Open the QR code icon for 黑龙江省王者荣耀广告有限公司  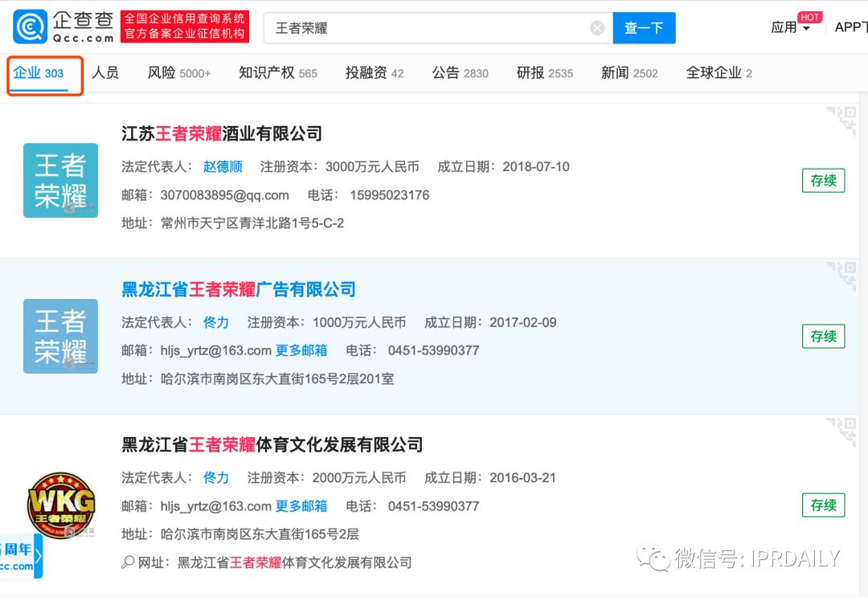(x=842, y=276)
